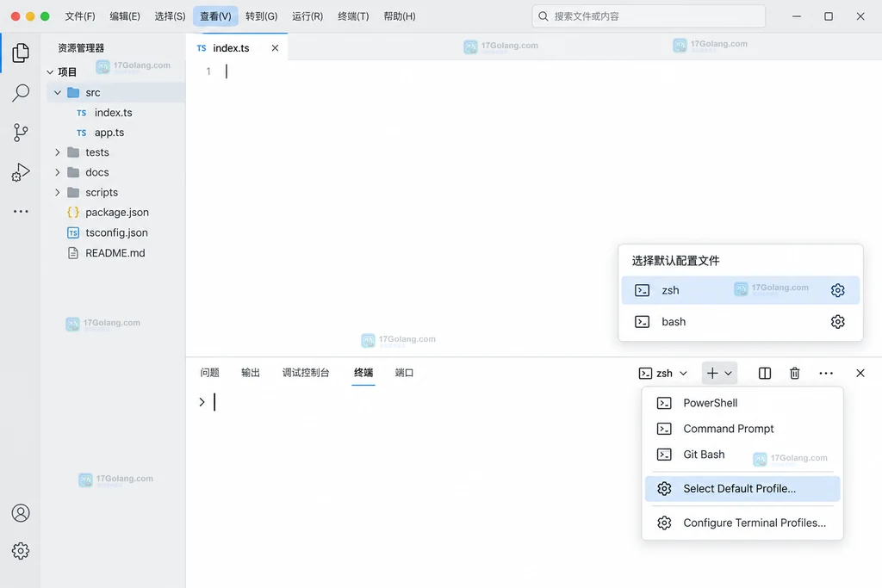Click the macOS yellow minimize button

[x=30, y=16]
